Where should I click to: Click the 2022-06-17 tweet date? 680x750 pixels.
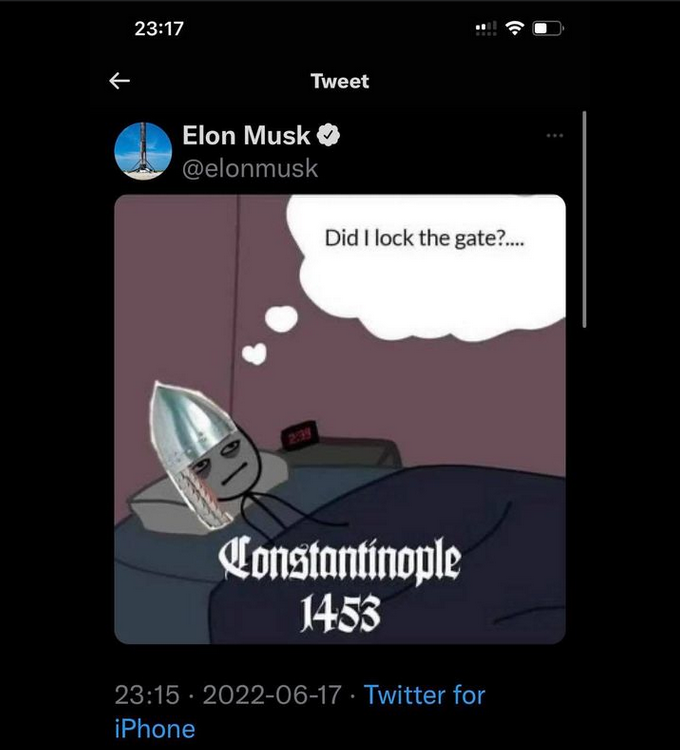(x=270, y=695)
